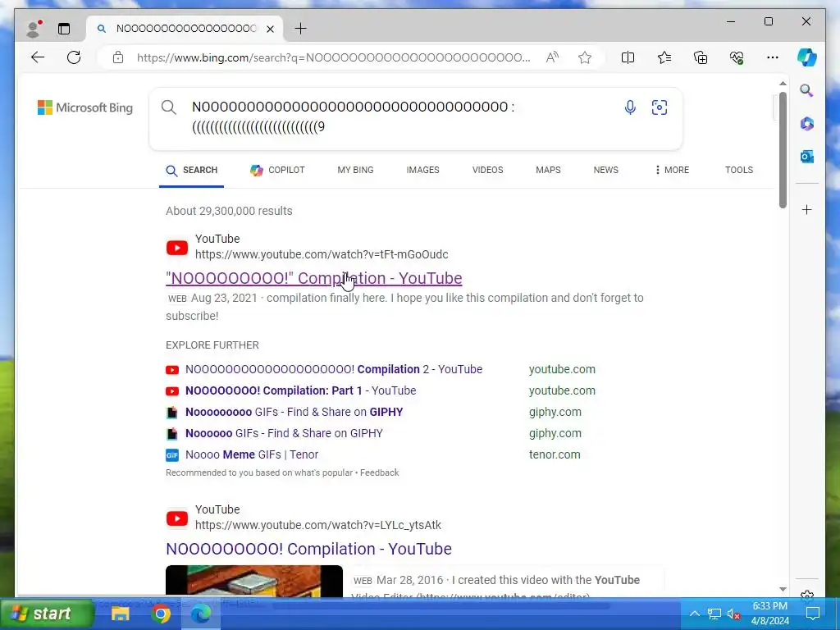Click the Bing search magnifier icon
Image resolution: width=840 pixels, height=630 pixels.
click(169, 107)
